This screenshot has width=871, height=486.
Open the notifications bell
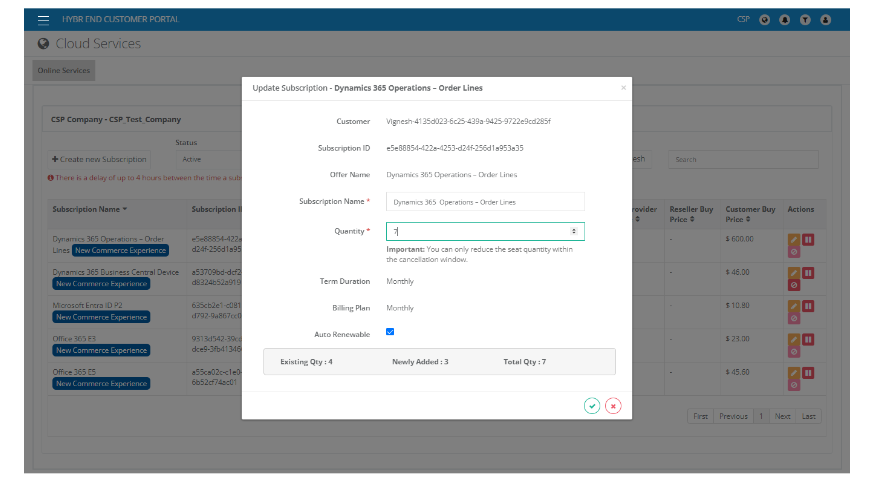(784, 20)
